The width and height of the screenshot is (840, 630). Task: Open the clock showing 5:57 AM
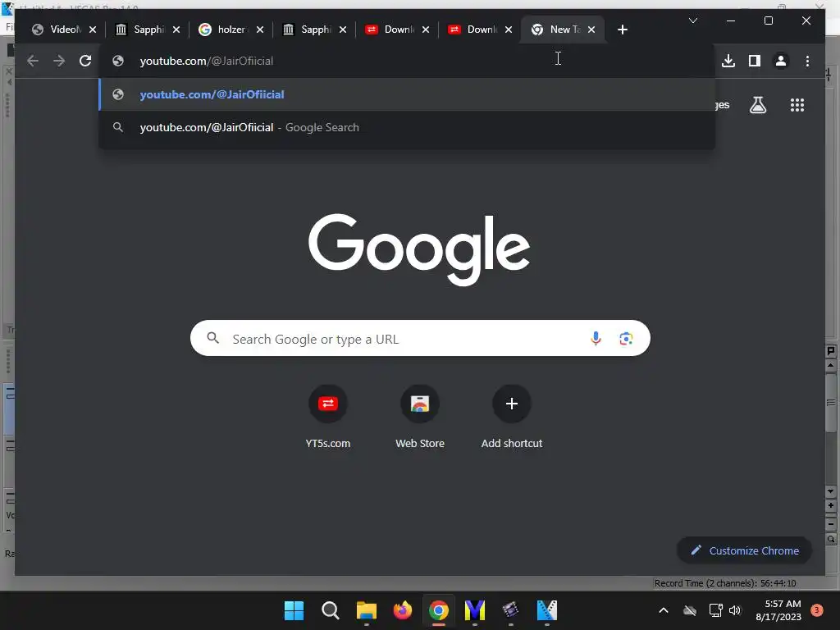[x=778, y=610]
